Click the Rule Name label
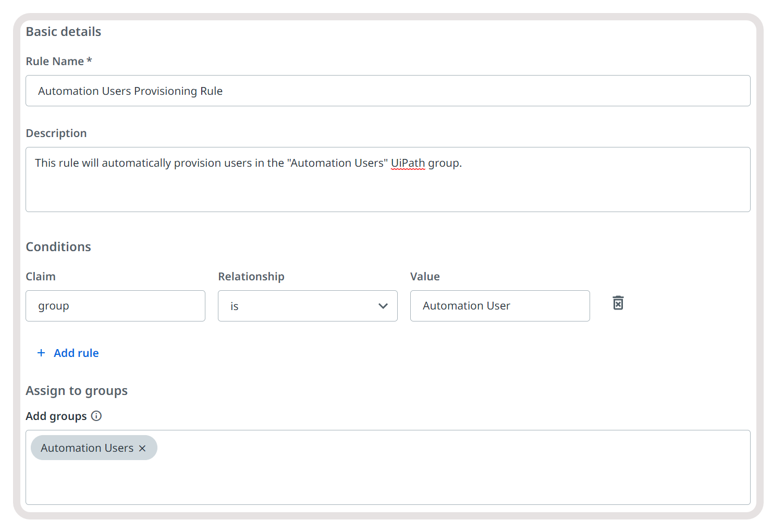Screen dimensions: 772x532 55,61
